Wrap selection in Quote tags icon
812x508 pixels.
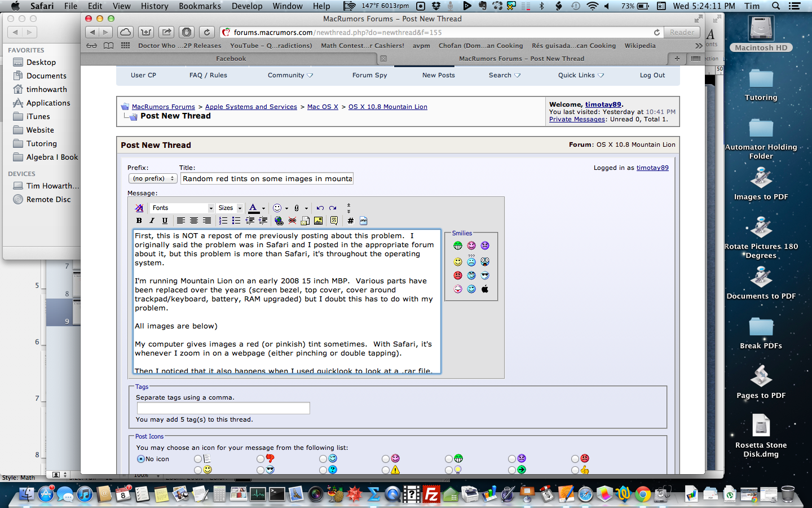pos(334,221)
